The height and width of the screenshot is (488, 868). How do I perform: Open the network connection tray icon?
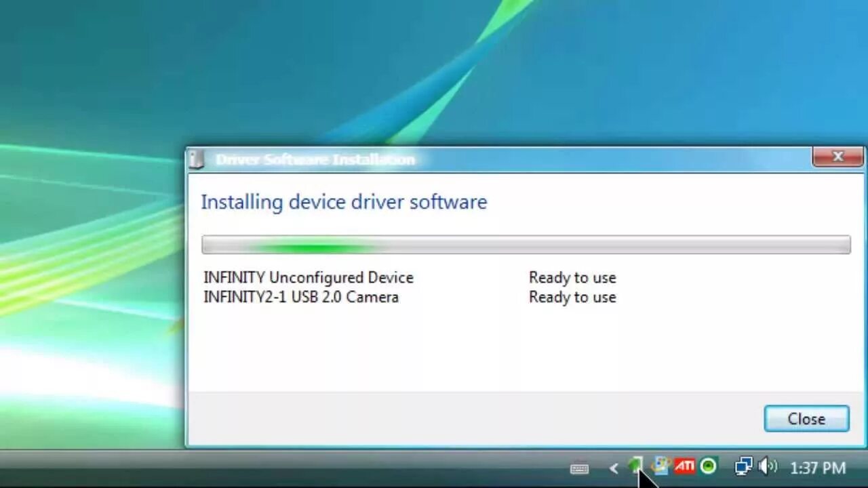tap(744, 466)
